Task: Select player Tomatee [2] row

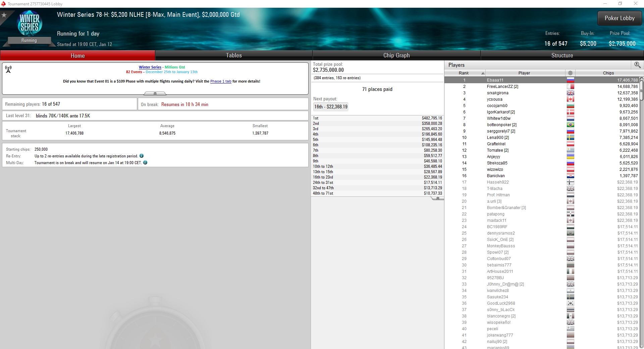Action: click(x=542, y=150)
